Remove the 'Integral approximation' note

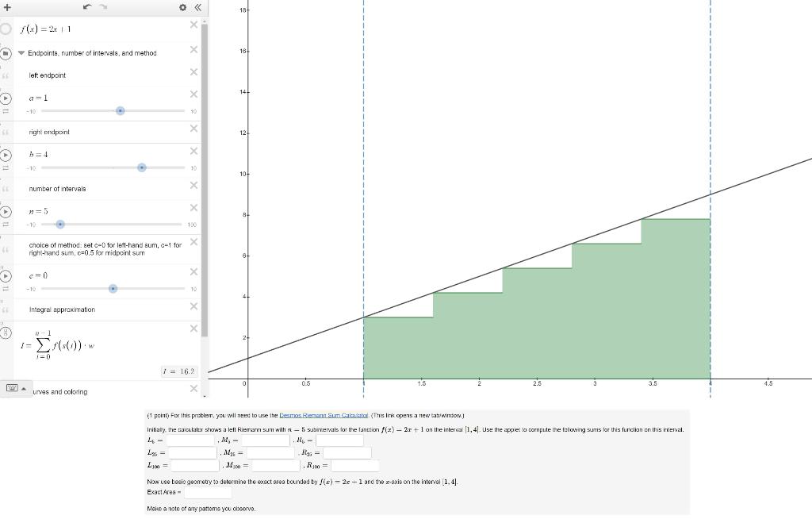click(193, 306)
